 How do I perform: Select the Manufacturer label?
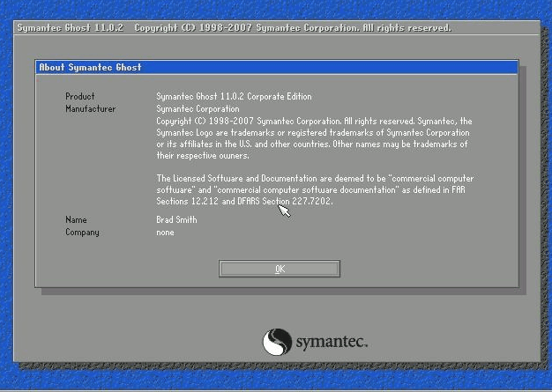coord(90,108)
